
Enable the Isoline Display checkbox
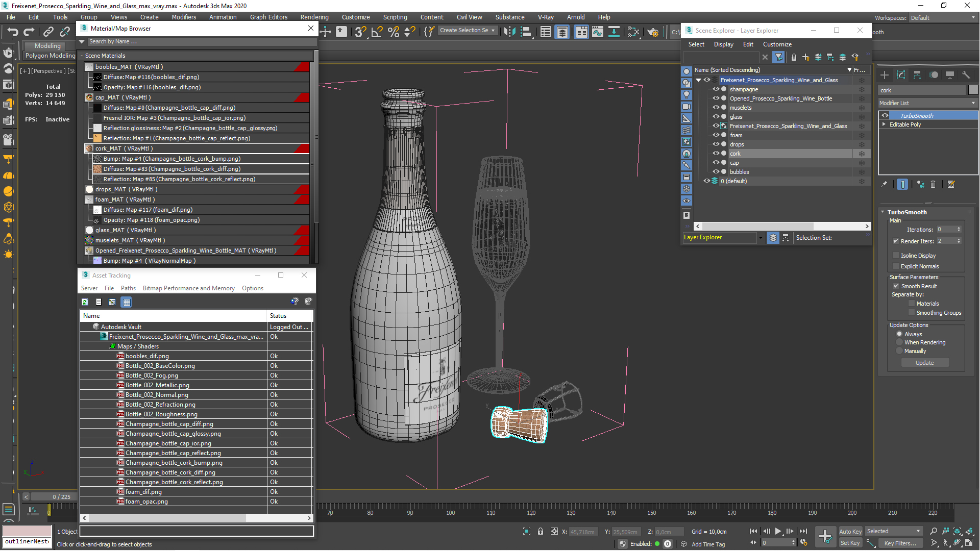[x=896, y=256]
